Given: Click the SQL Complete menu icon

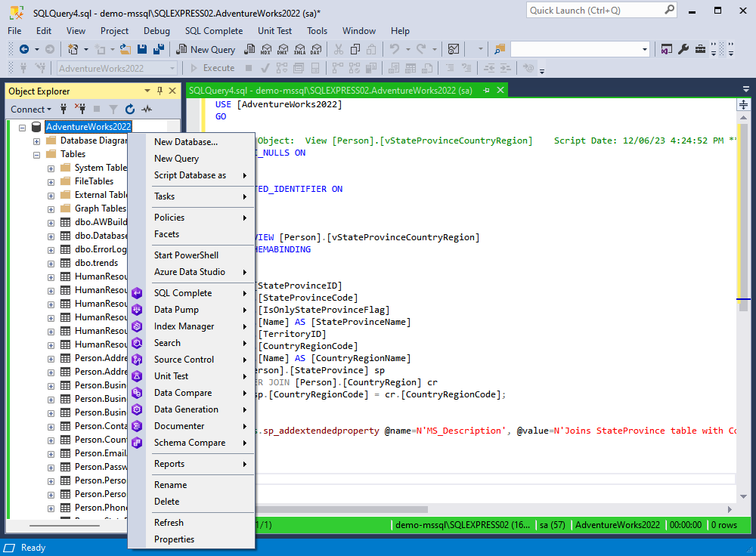Looking at the screenshot, I should pos(137,293).
